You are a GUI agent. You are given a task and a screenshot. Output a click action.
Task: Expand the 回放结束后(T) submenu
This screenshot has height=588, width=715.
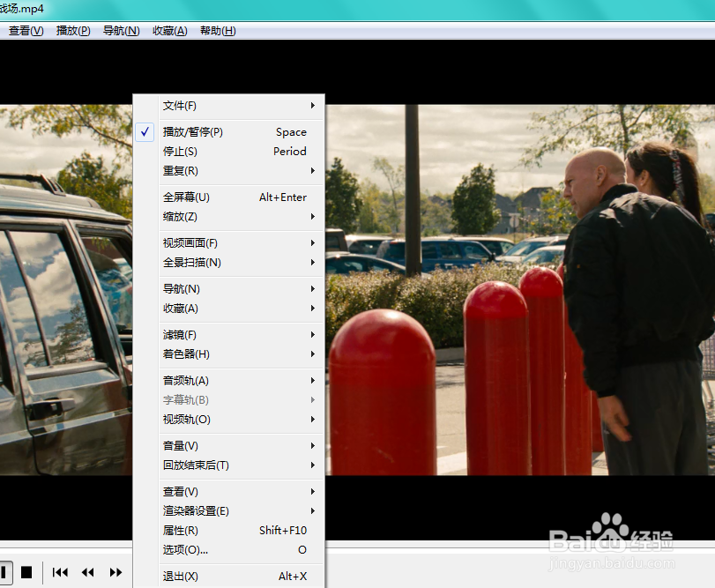tap(229, 465)
